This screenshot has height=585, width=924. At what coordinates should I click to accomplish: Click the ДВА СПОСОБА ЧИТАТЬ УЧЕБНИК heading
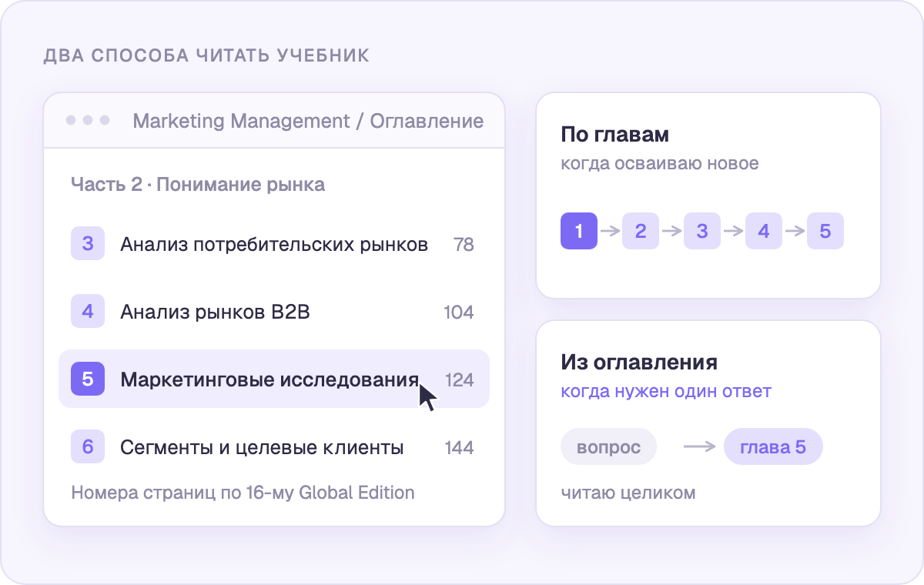[x=206, y=55]
